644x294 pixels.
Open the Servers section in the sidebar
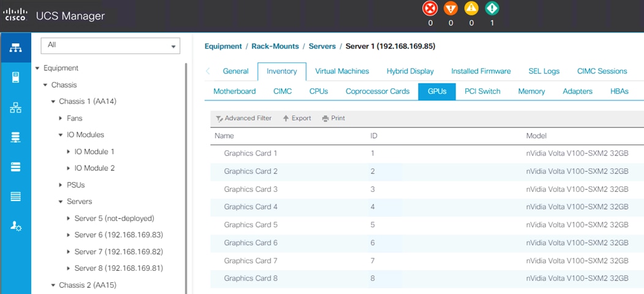click(x=15, y=78)
